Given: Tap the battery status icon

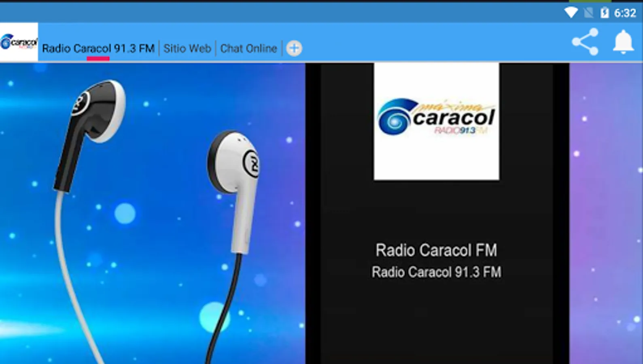Looking at the screenshot, I should tap(605, 13).
